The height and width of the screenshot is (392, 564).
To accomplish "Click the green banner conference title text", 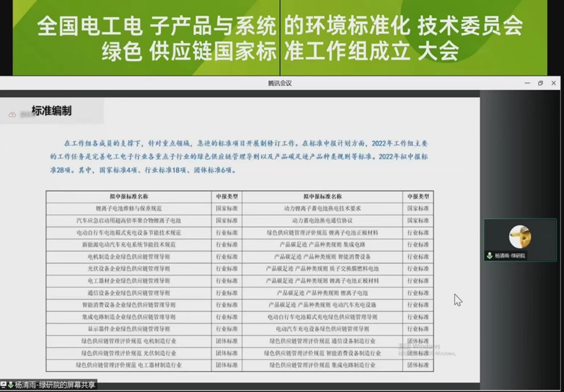I will pos(280,38).
